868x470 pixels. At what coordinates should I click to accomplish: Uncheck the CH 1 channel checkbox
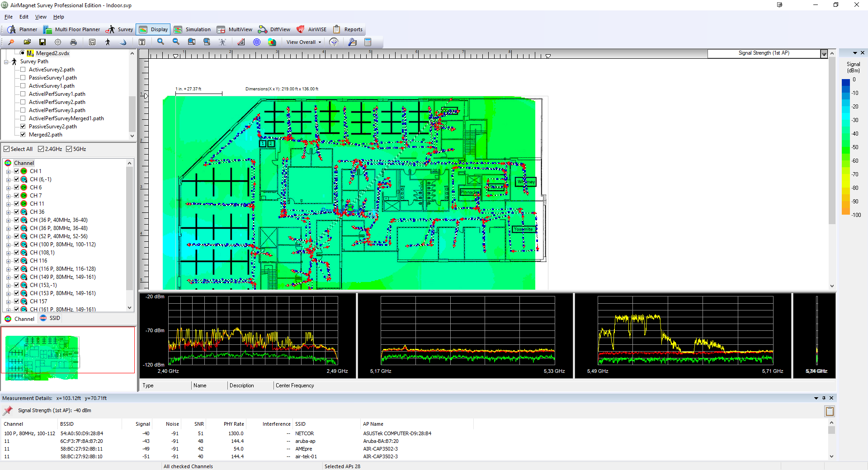(17, 171)
